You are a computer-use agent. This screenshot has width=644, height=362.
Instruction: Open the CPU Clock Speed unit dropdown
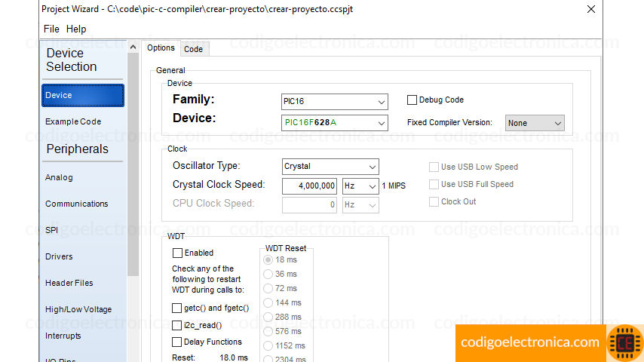[x=360, y=204]
